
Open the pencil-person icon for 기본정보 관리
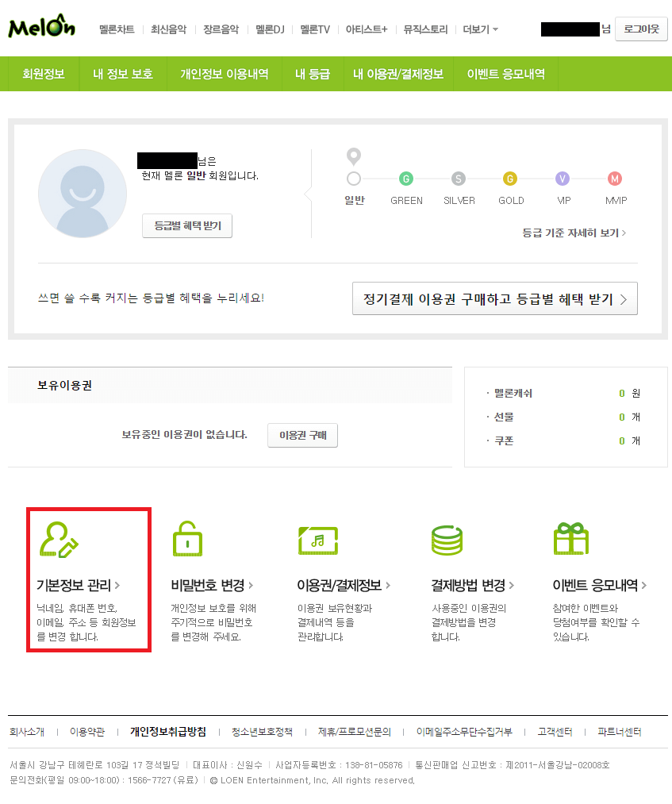point(60,540)
